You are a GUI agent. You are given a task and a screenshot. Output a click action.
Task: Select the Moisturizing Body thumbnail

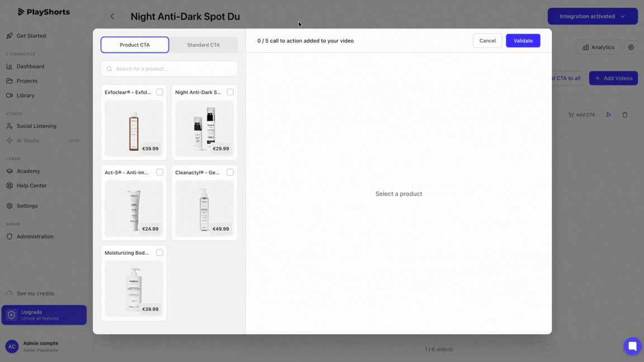(134, 289)
